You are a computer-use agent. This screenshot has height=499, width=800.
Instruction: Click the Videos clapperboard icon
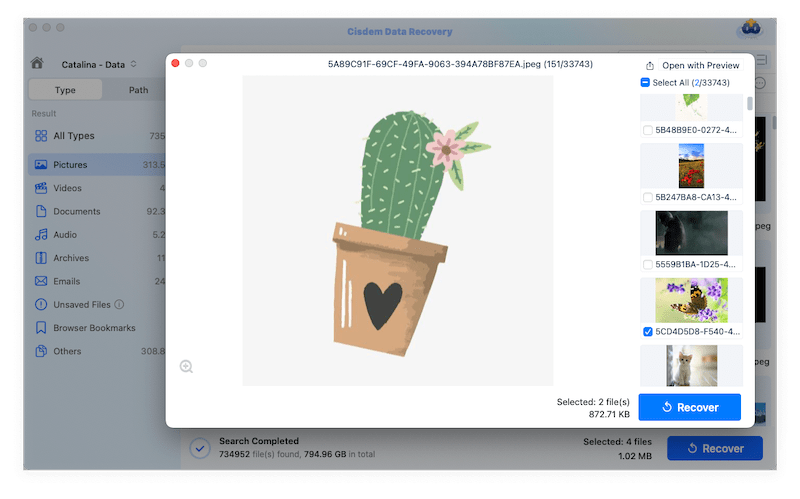(41, 188)
